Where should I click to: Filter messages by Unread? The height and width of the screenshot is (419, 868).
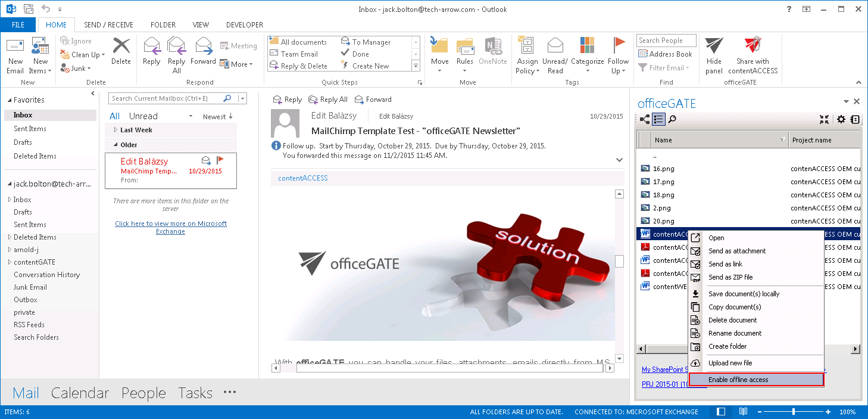143,116
